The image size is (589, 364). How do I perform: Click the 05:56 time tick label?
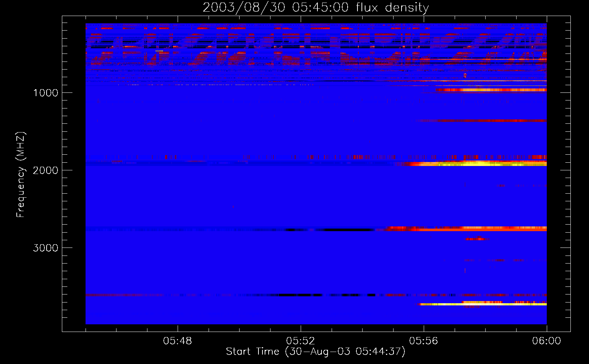423,341
